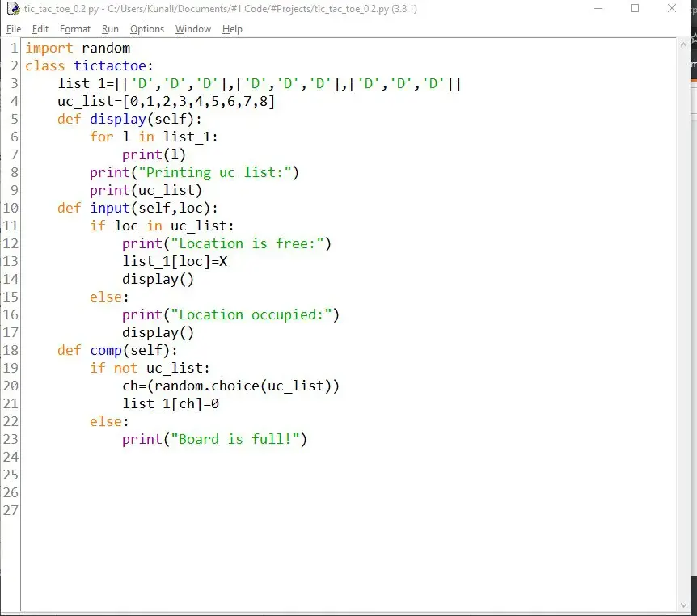Click line number 24 in the gutter
The width and height of the screenshot is (697, 616).
point(11,457)
